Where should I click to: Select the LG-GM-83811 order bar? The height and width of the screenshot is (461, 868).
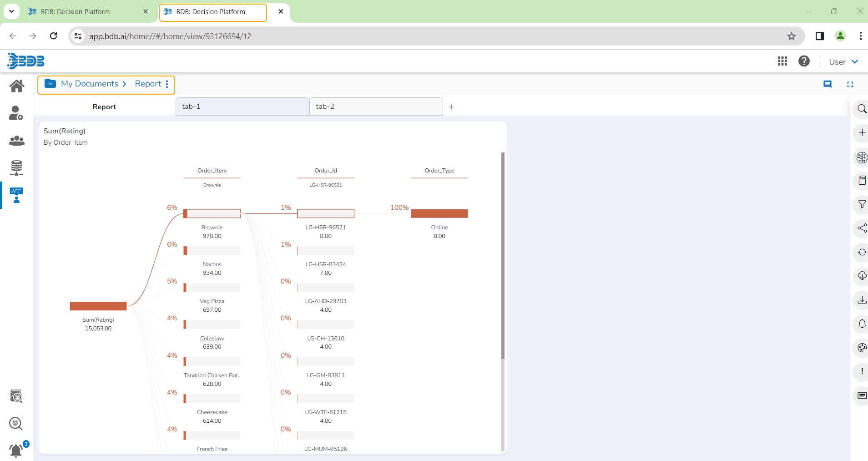coord(326,361)
